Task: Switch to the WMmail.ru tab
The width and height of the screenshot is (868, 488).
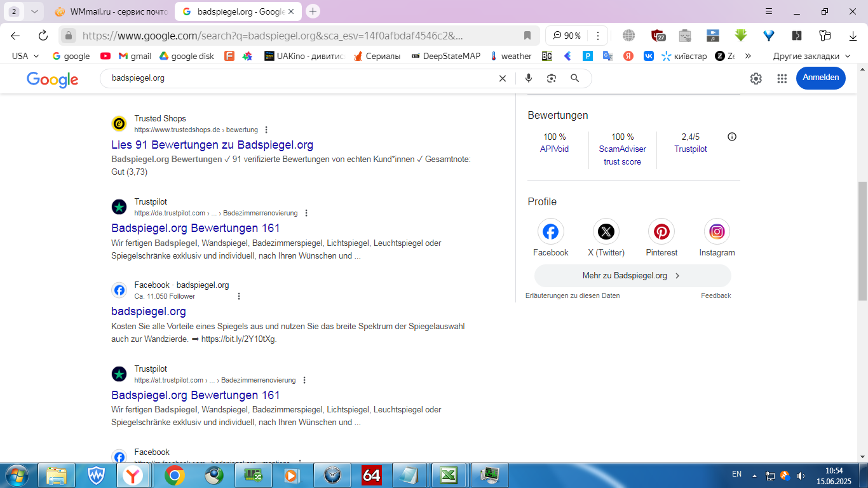Action: click(x=111, y=11)
